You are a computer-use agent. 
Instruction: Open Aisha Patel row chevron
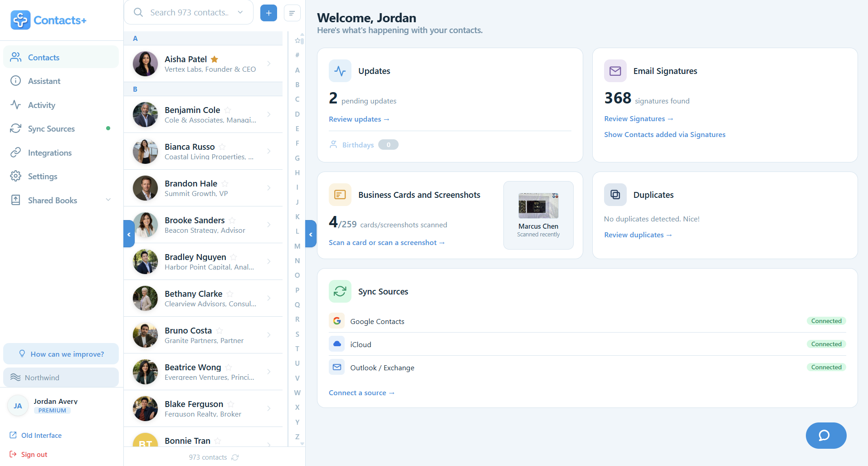tap(269, 64)
